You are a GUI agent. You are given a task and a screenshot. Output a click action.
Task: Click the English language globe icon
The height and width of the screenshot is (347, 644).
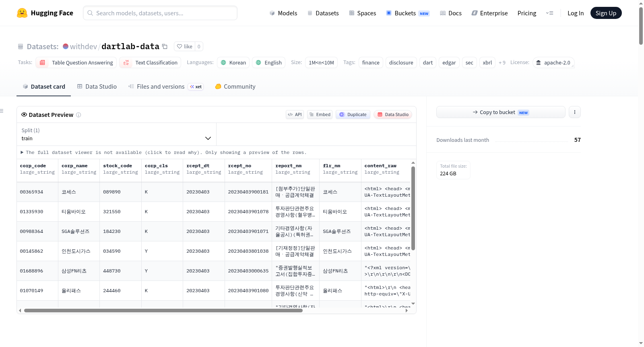click(258, 62)
